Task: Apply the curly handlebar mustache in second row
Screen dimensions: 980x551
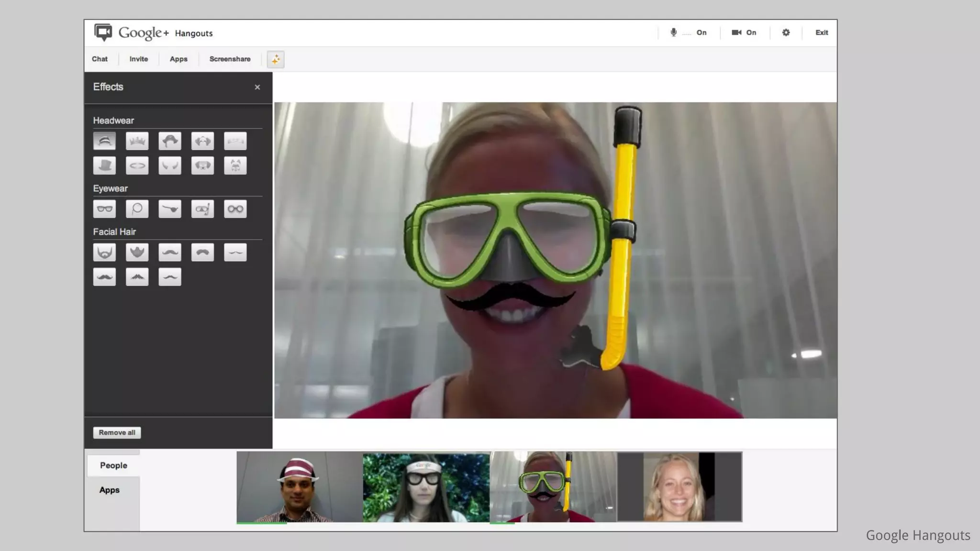Action: [x=104, y=277]
